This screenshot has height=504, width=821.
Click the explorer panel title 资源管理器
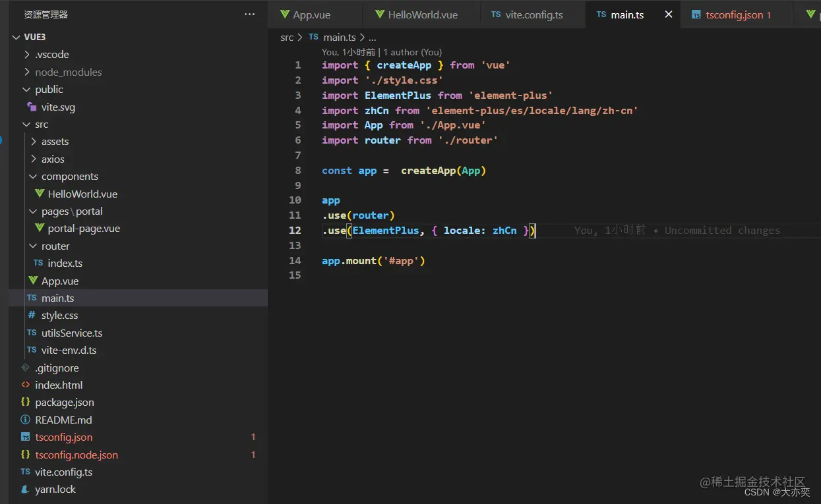pyautogui.click(x=46, y=14)
